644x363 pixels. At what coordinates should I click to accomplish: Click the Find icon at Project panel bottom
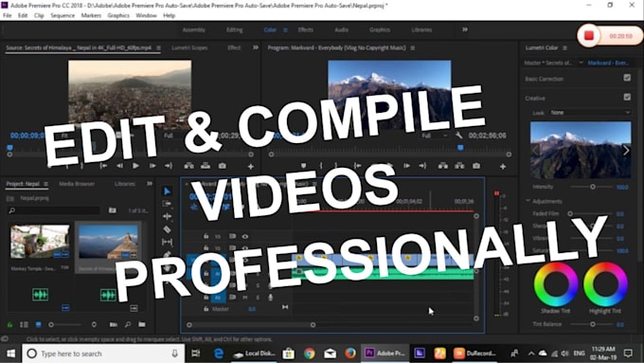128,324
